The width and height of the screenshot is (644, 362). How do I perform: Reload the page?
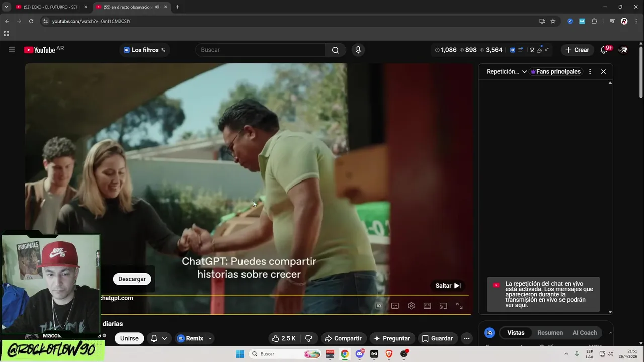(31, 21)
